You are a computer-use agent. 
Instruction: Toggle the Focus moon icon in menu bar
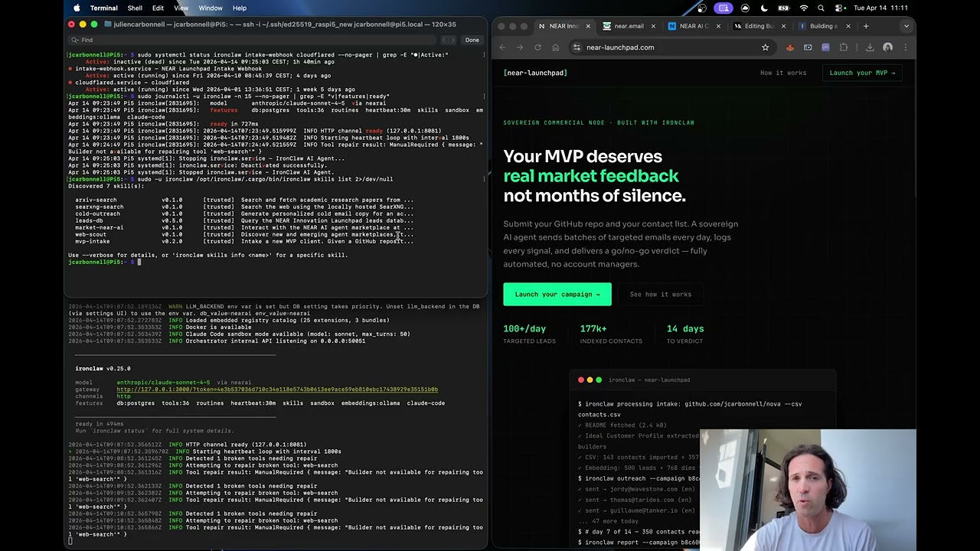tap(764, 8)
